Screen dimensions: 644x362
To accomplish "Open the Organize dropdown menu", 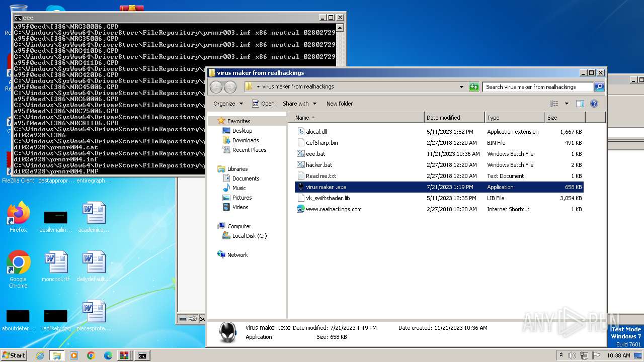I will (x=228, y=104).
